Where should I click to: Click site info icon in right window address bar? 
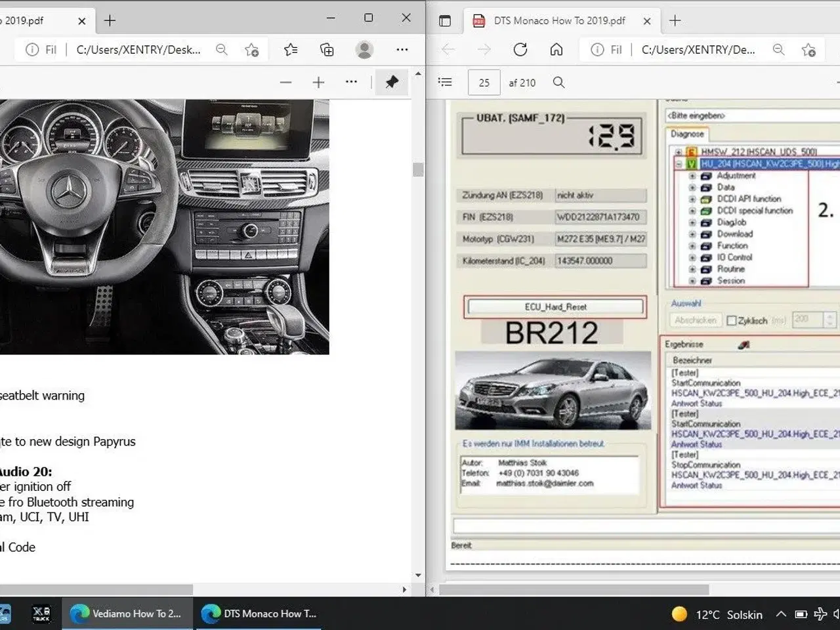click(597, 50)
